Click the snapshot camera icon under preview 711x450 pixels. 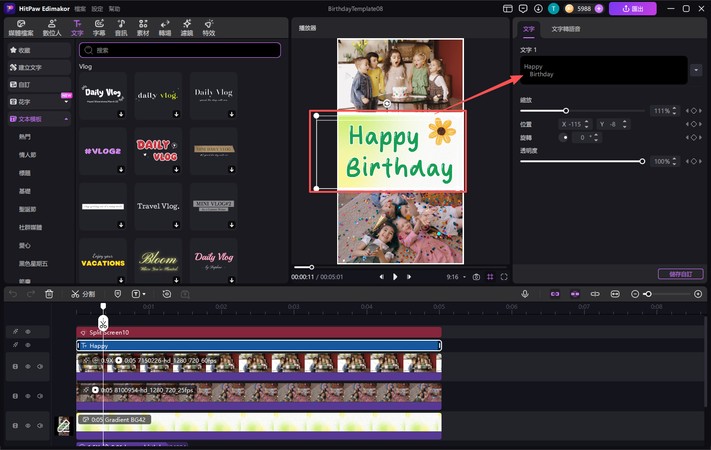pos(475,276)
